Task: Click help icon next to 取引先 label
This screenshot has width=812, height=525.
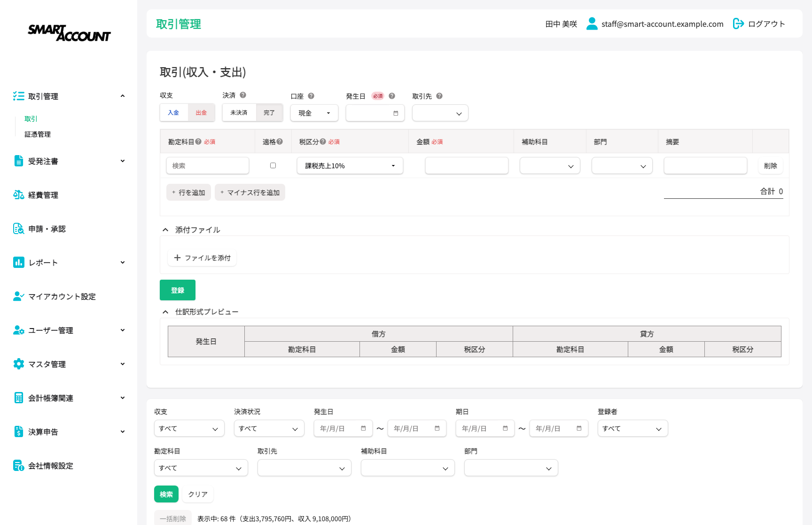Action: click(439, 96)
